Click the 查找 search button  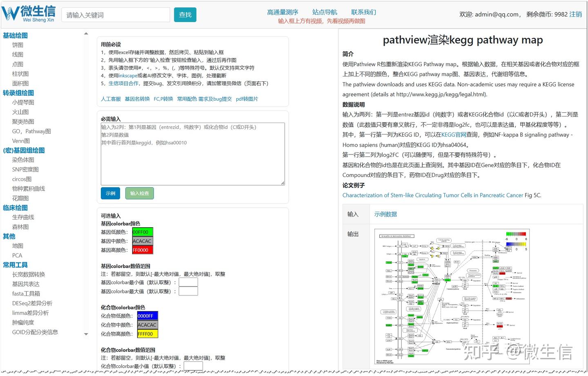[x=185, y=15]
